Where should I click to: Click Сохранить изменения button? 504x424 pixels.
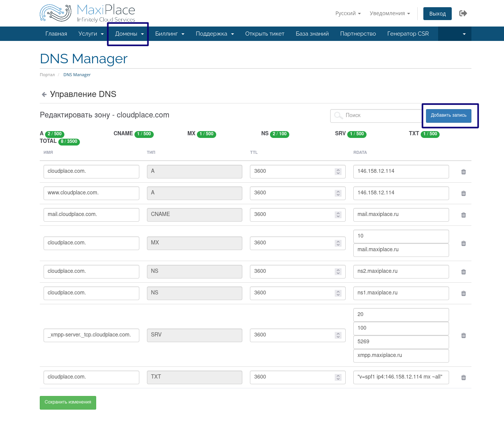point(68,402)
